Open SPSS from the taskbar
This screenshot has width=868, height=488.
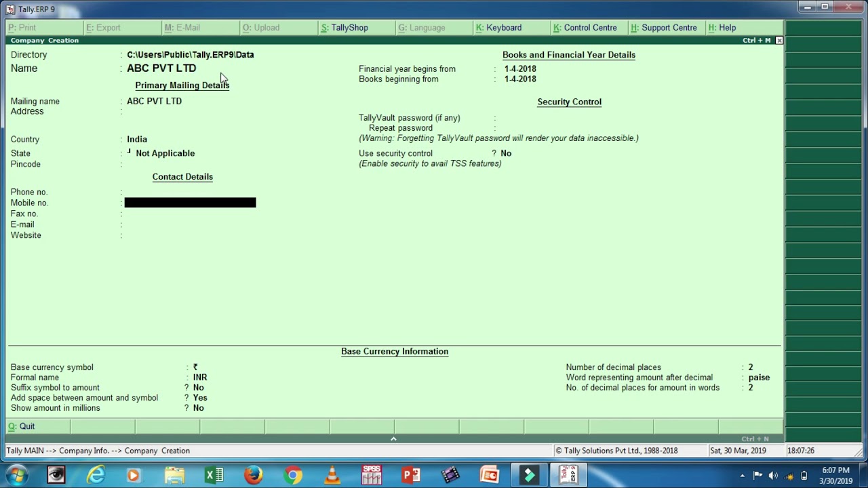[x=372, y=475]
